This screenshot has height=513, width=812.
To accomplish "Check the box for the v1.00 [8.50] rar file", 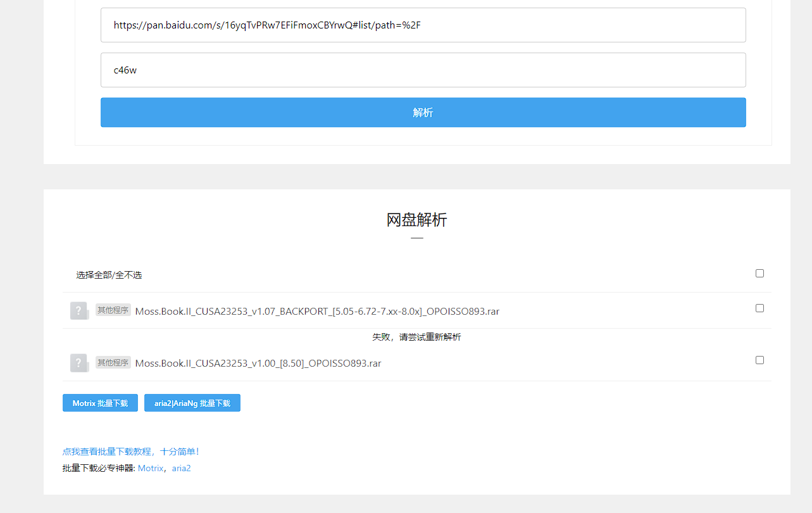I will pyautogui.click(x=759, y=360).
